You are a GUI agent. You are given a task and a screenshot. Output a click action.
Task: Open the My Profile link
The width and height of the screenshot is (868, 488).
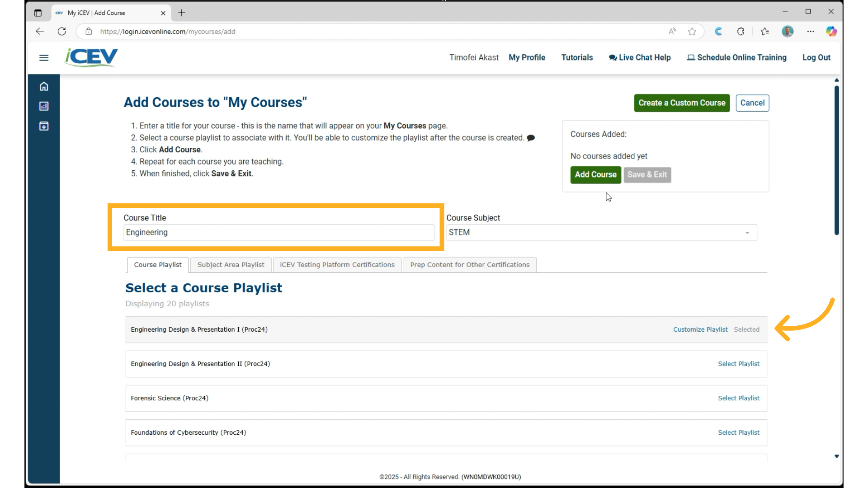[x=527, y=57]
